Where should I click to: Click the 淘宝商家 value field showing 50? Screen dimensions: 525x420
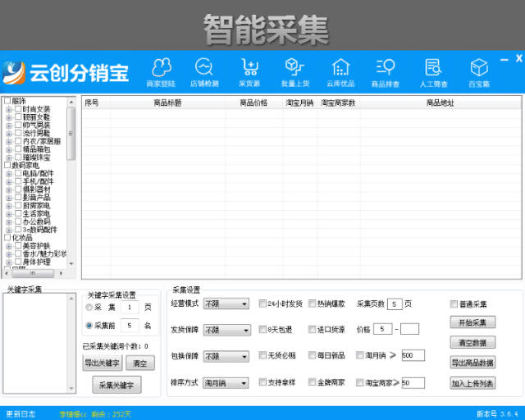(x=413, y=382)
